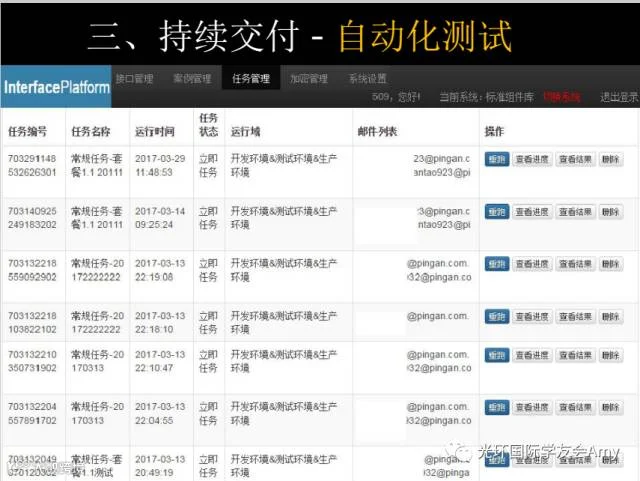The height and width of the screenshot is (481, 640).
Task: Click the red 切换系统 link
Action: pyautogui.click(x=562, y=97)
